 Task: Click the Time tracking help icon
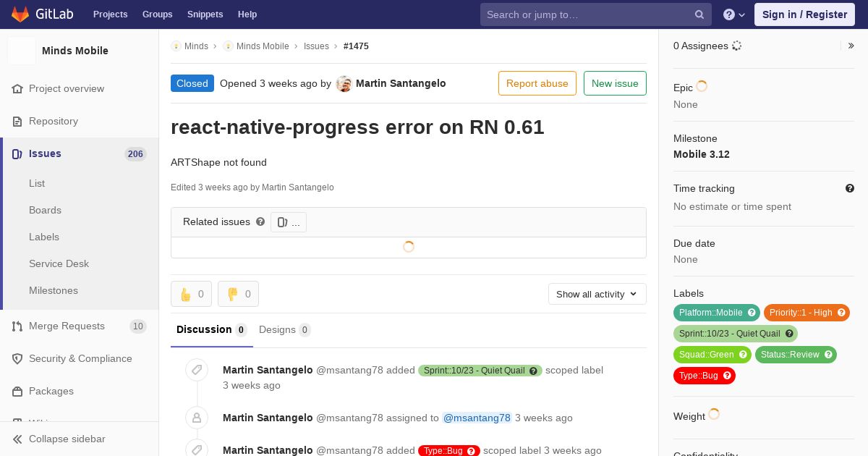tap(850, 188)
